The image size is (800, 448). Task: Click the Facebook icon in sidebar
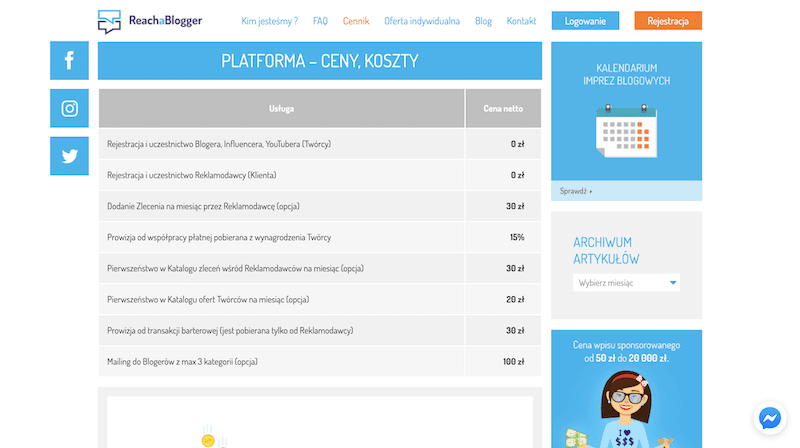pyautogui.click(x=69, y=61)
